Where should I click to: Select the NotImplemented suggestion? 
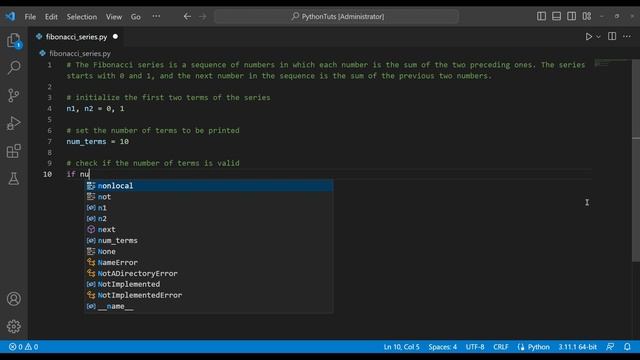point(209,284)
